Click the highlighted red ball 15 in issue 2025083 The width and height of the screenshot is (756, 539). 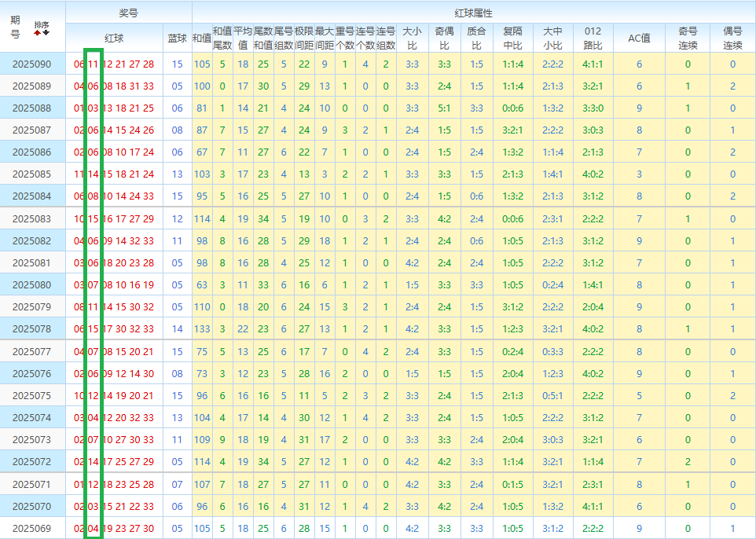coord(94,219)
